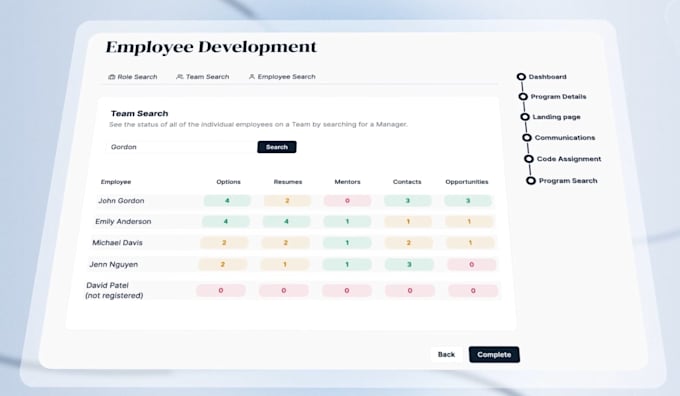Focus the manager search field containing Gordon
680x396 pixels.
coord(181,147)
